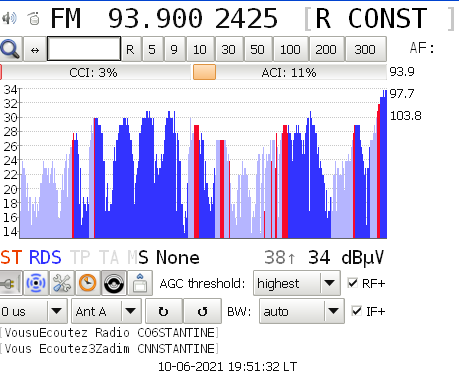
Task: Rotate the antenna counter-clockwise
Action: click(202, 311)
